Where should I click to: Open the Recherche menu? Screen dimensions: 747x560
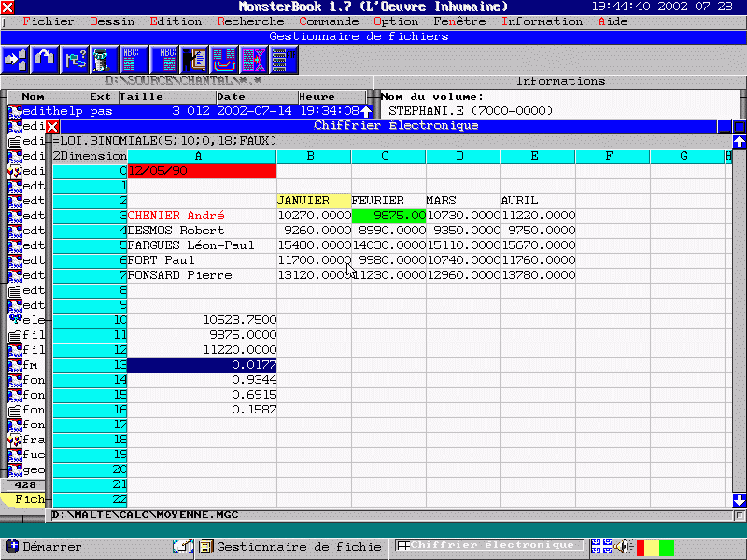pos(250,21)
